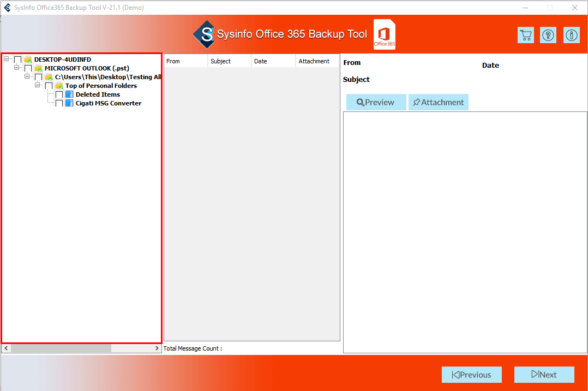Collapse the MICROSOFT OUTLOOK (.pst) node
This screenshot has height=391, width=588.
tap(17, 68)
